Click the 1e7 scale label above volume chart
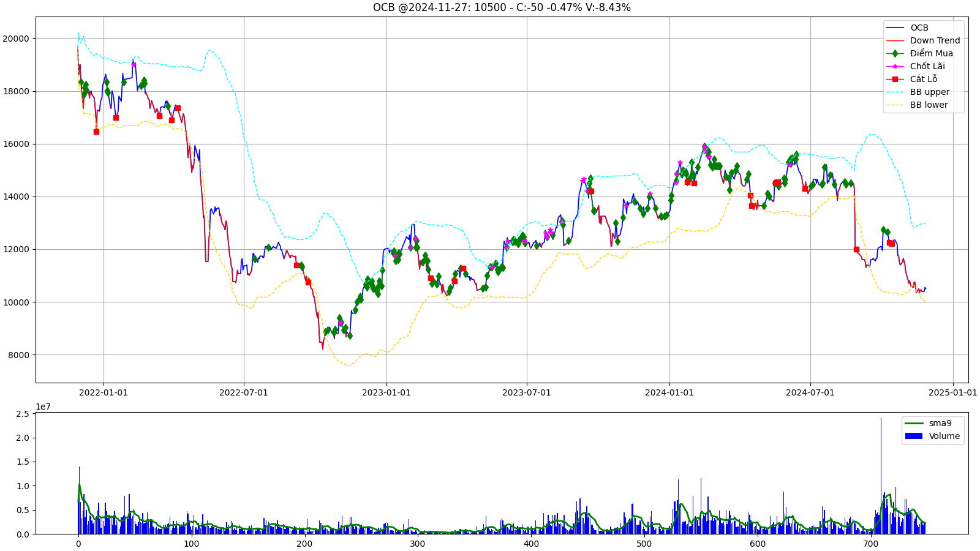Image resolution: width=980 pixels, height=551 pixels. (43, 407)
